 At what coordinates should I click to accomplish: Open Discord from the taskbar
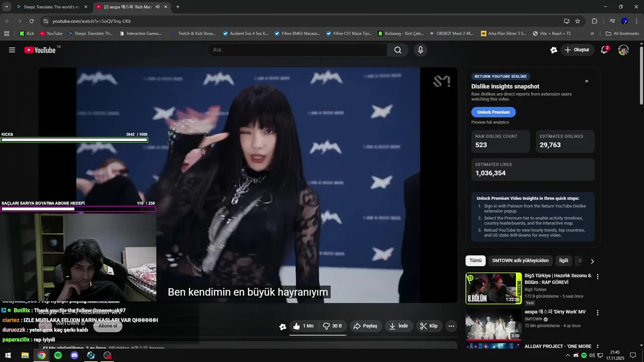click(x=74, y=355)
